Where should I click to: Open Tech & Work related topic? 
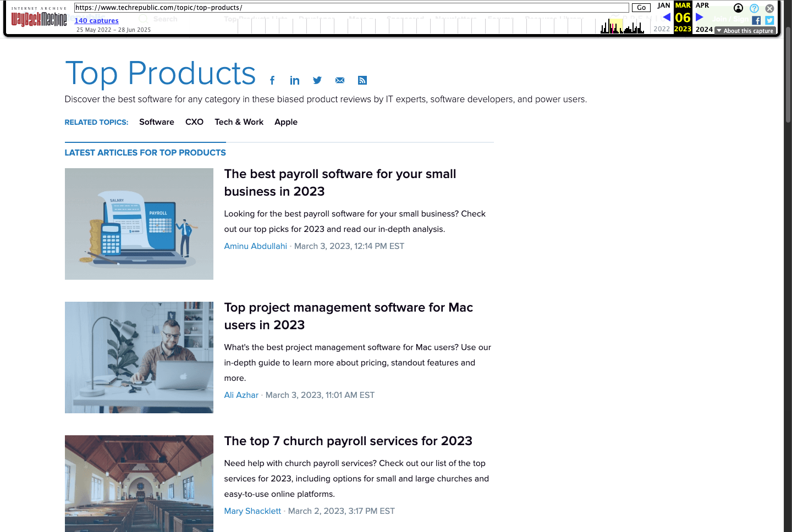(239, 122)
